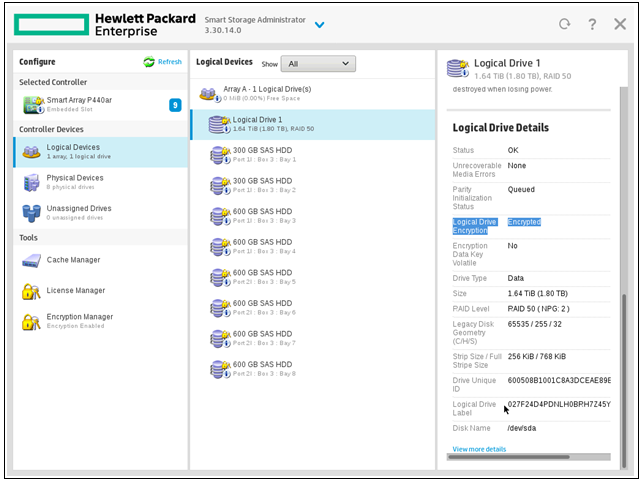643x484 pixels.
Task: Click the Strip Size value 256 KiB / 768 KiB
Action: click(x=536, y=356)
